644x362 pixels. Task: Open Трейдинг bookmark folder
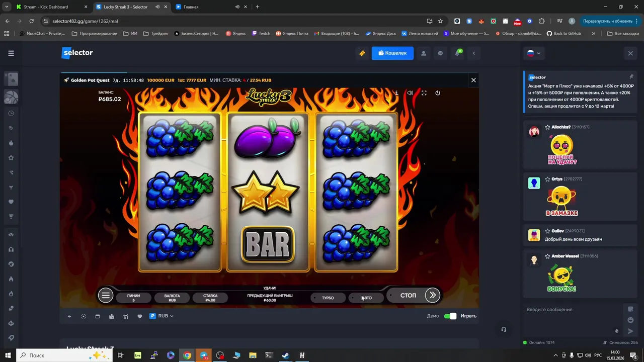pyautogui.click(x=156, y=34)
